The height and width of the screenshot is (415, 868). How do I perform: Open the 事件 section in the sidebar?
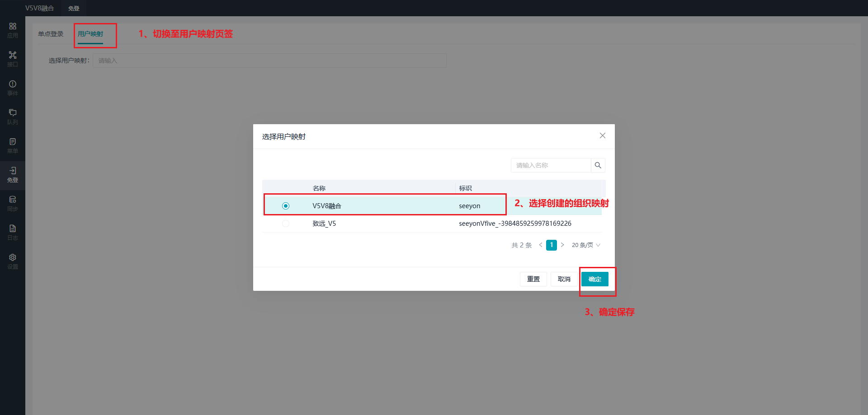coord(13,88)
